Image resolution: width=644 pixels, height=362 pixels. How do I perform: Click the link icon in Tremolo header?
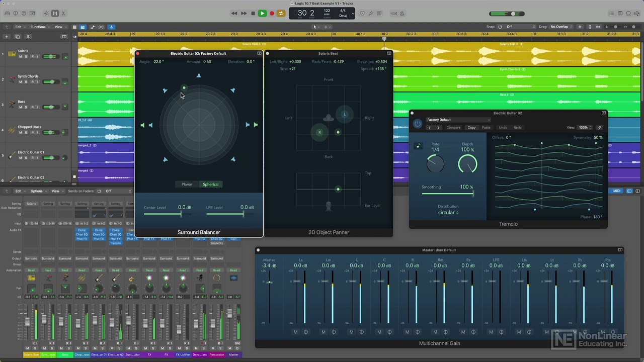coord(599,127)
